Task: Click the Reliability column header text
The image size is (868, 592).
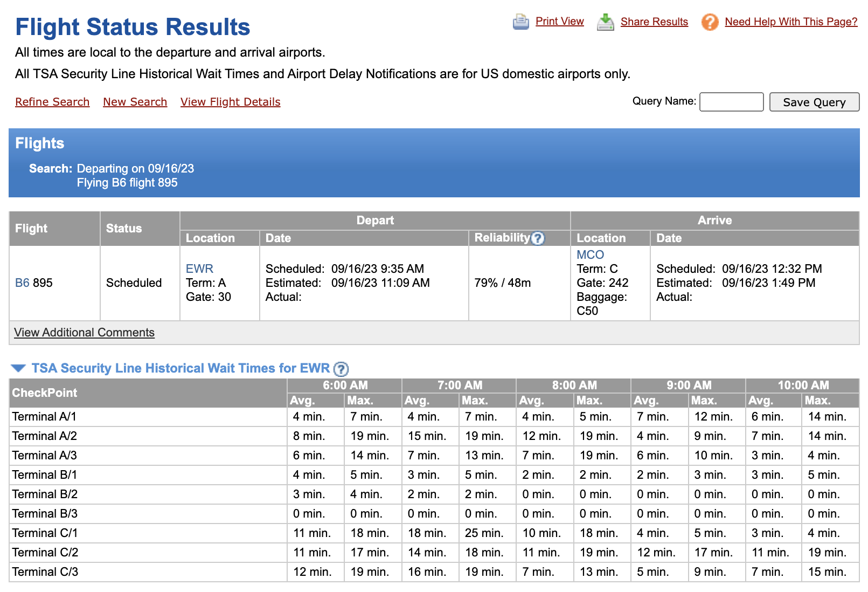Action: tap(502, 238)
